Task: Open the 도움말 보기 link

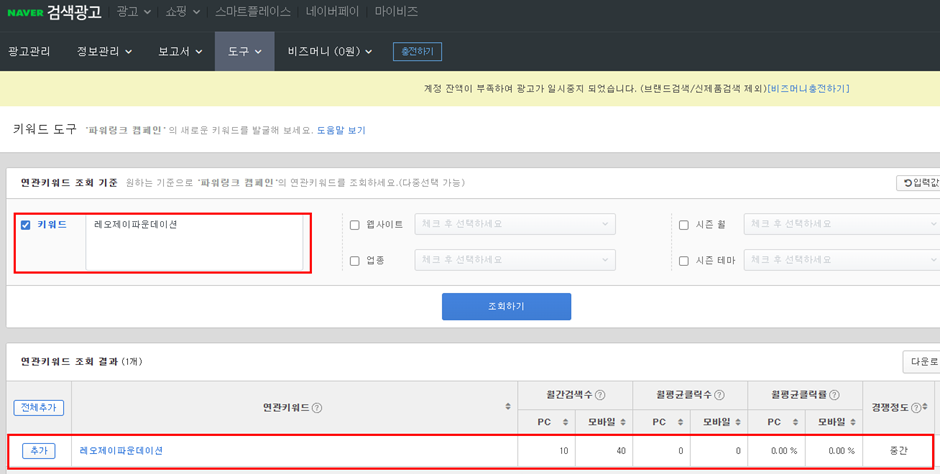Action: point(341,130)
